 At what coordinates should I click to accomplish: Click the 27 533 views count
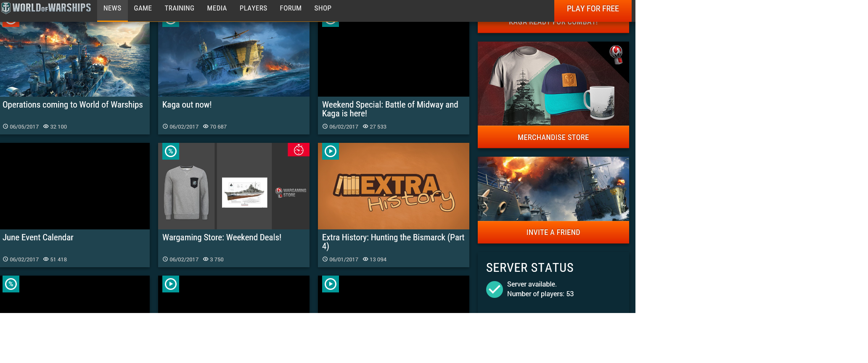pyautogui.click(x=378, y=126)
